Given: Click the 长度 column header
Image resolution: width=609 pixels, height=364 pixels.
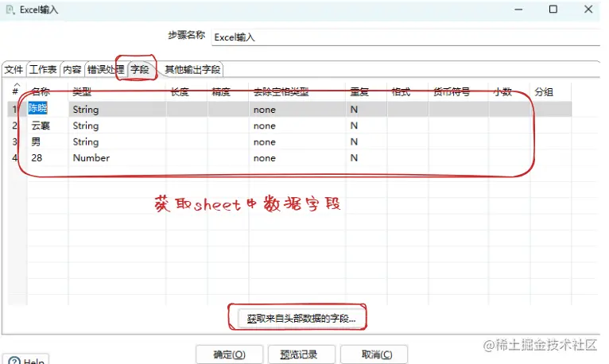Looking at the screenshot, I should (187, 92).
